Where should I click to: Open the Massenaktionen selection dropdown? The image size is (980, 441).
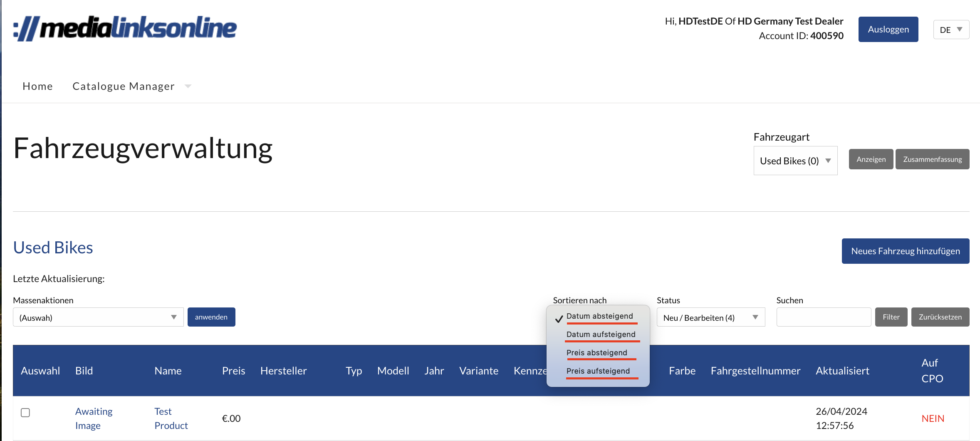pyautogui.click(x=98, y=317)
